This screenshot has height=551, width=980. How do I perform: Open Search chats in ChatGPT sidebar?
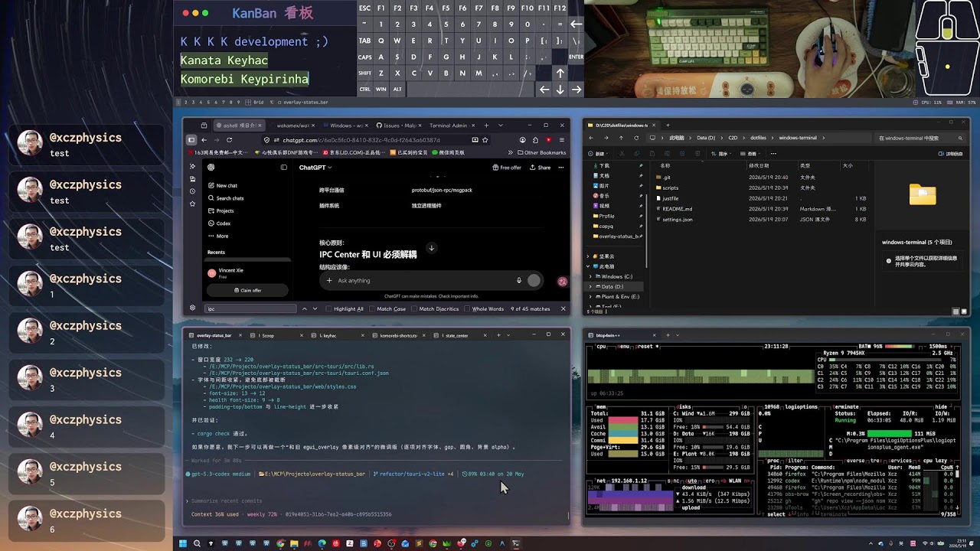pos(226,198)
